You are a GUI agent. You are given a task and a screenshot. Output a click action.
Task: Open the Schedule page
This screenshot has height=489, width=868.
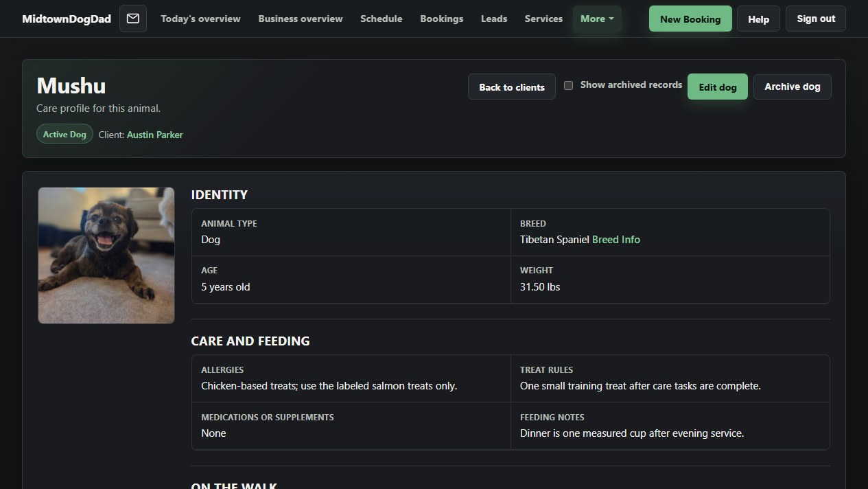(382, 19)
